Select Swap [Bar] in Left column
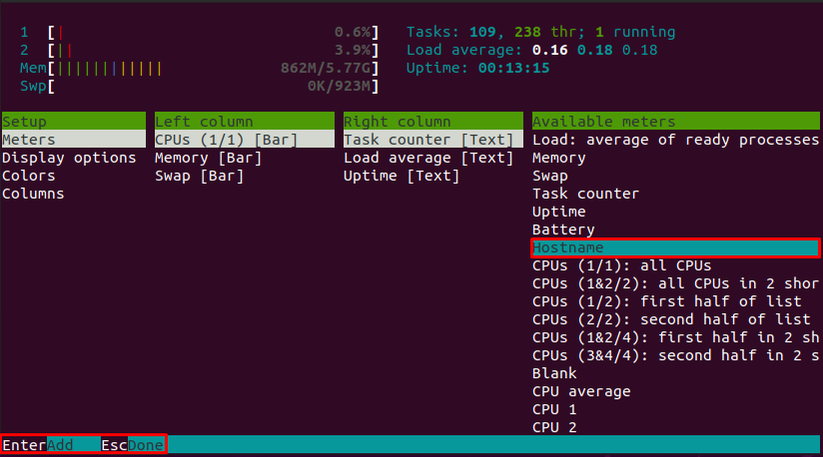The height and width of the screenshot is (457, 823). pyautogui.click(x=199, y=176)
